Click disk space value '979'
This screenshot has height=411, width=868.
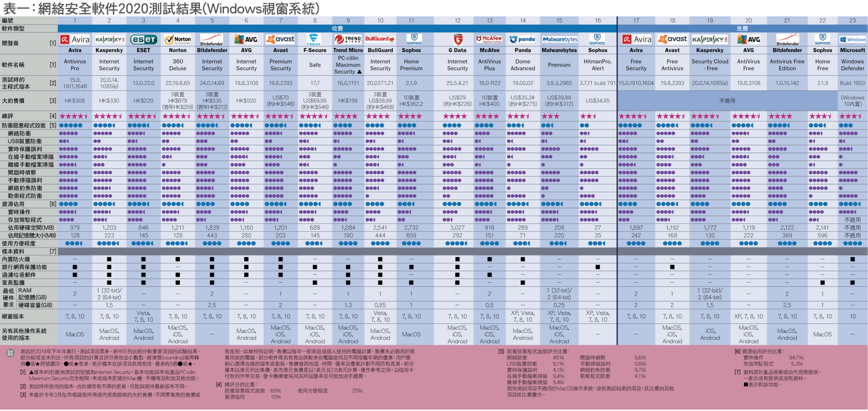[75, 228]
